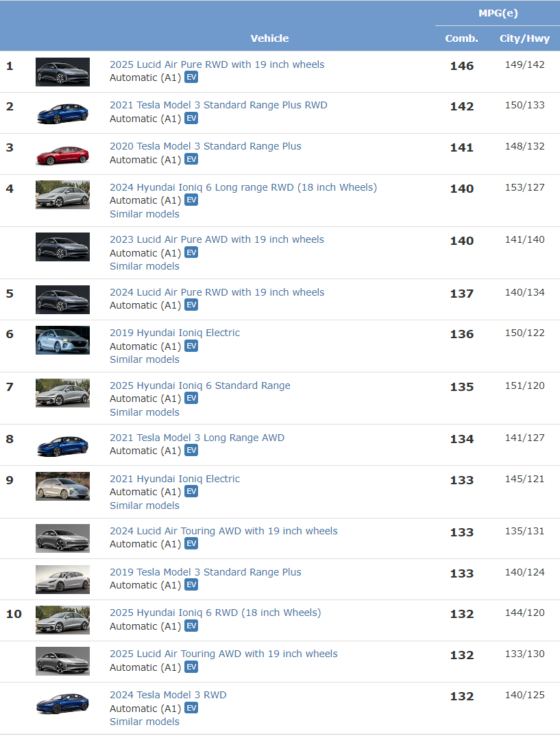Select EV badge for 2019 Tesla Model 3 Standard Range Plus
560x736 pixels.
[x=191, y=585]
